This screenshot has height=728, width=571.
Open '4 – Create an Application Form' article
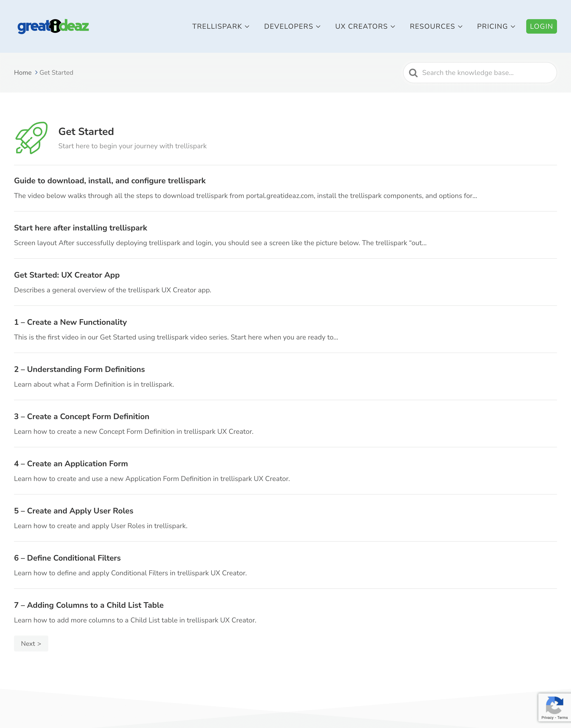[x=71, y=464]
